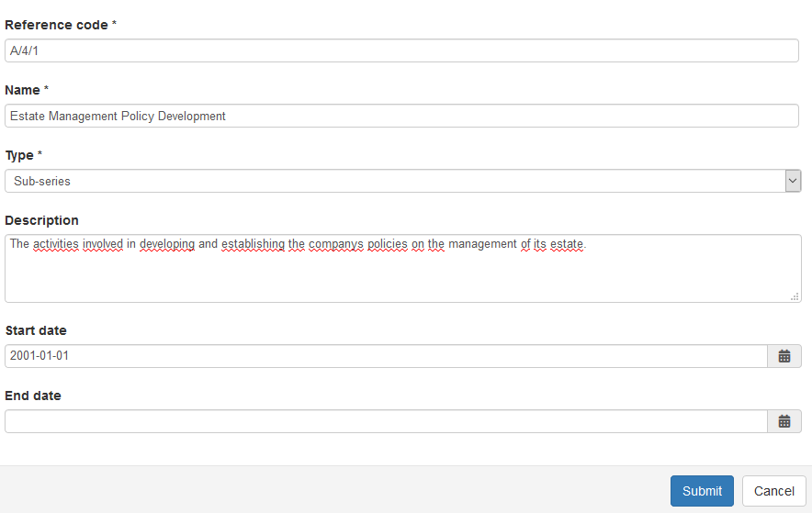
Task: Click the Description label
Action: (x=42, y=220)
